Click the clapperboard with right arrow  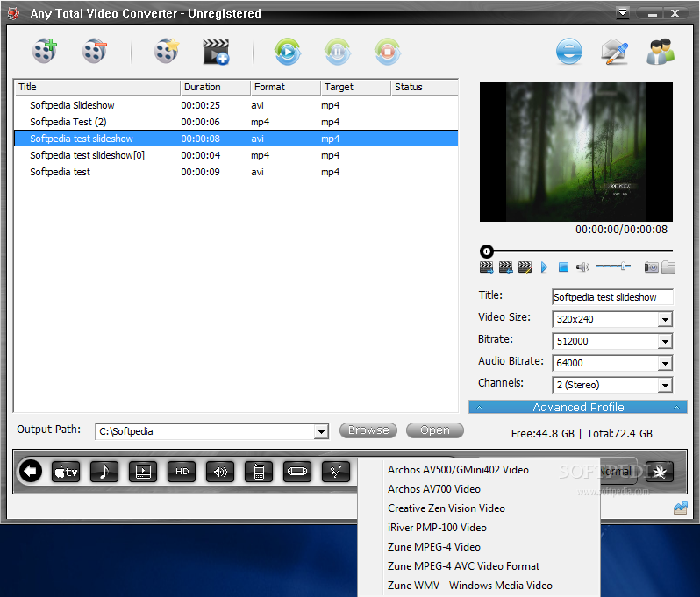(486, 267)
